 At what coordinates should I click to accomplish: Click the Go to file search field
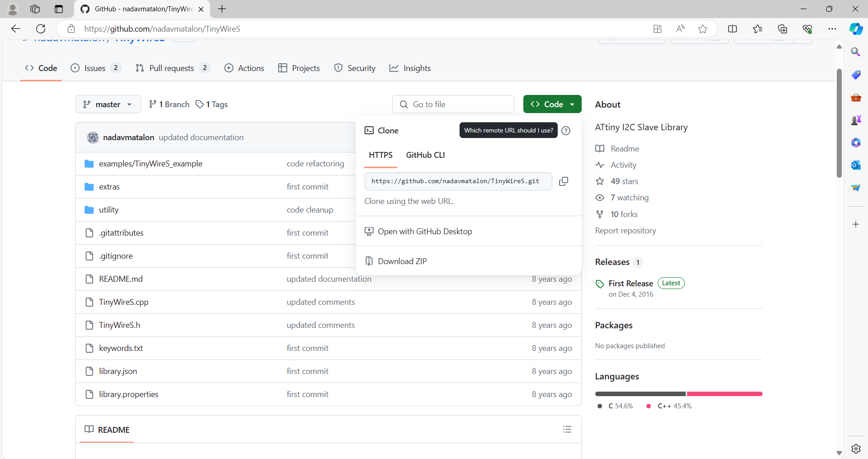[453, 104]
